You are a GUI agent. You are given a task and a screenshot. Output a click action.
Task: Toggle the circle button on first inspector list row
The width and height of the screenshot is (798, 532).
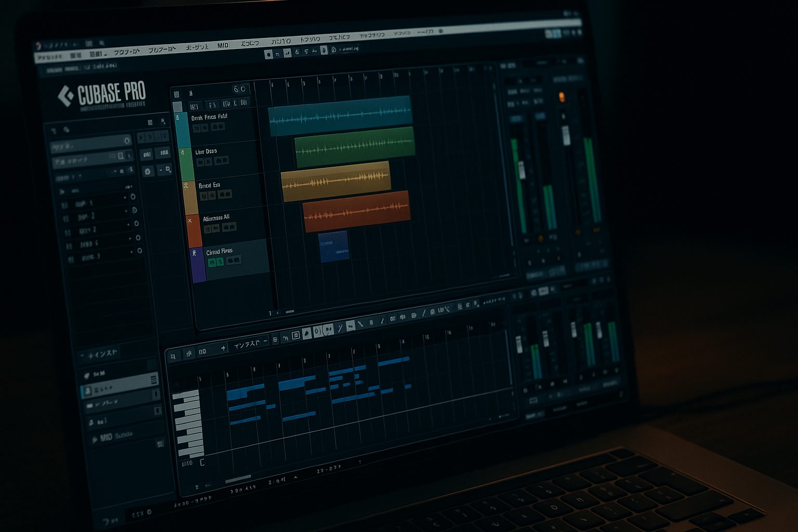(x=133, y=197)
